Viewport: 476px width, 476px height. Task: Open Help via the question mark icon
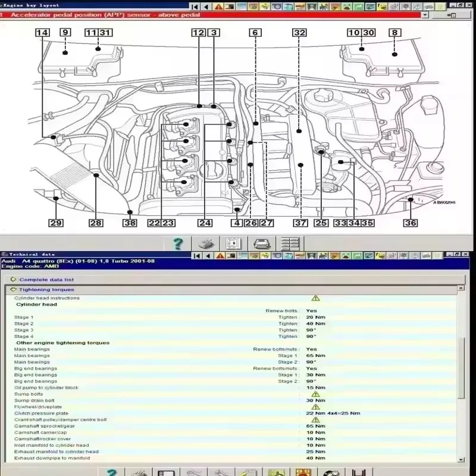(x=177, y=243)
